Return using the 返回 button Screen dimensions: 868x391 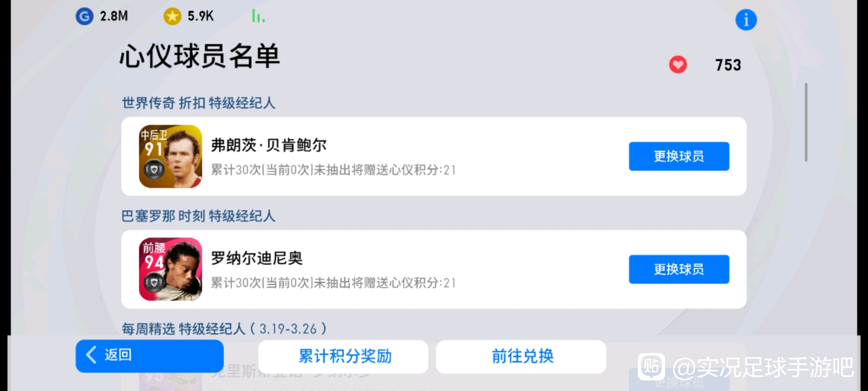pos(150,356)
